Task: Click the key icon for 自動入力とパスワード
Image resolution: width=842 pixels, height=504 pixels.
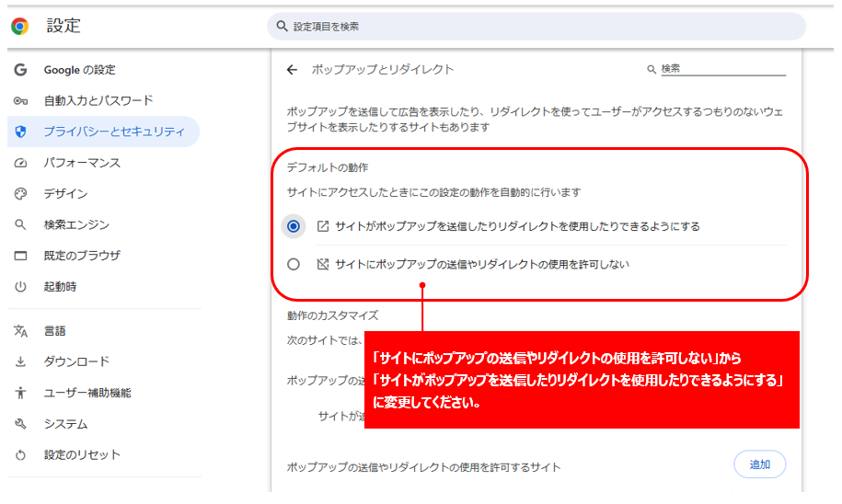Action: pyautogui.click(x=21, y=101)
